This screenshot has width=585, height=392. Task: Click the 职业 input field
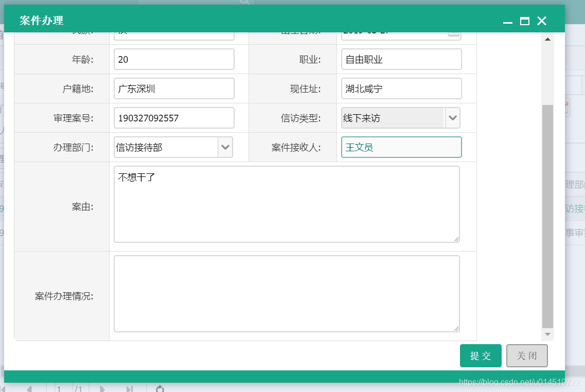(401, 59)
